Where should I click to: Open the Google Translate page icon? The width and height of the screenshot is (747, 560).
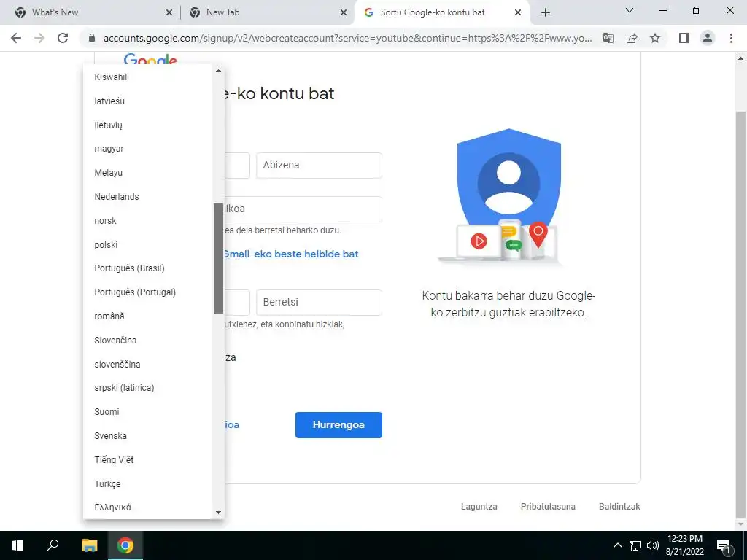pyautogui.click(x=608, y=38)
